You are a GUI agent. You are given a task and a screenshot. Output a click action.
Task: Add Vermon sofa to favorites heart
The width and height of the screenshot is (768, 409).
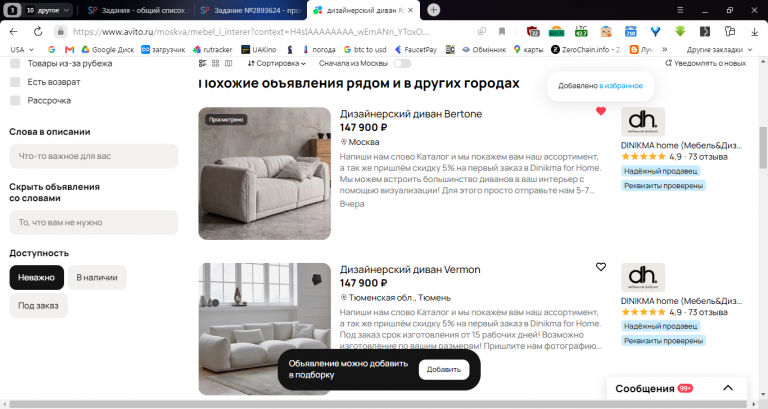point(601,267)
